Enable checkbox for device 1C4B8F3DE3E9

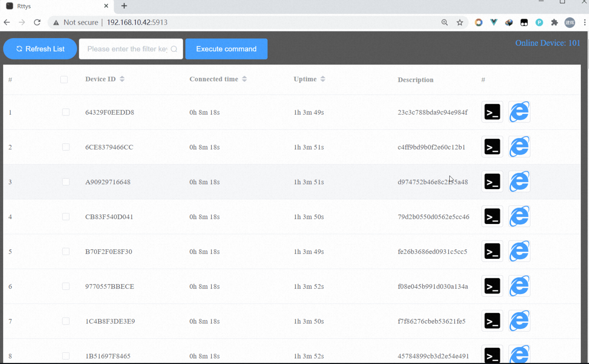click(66, 321)
